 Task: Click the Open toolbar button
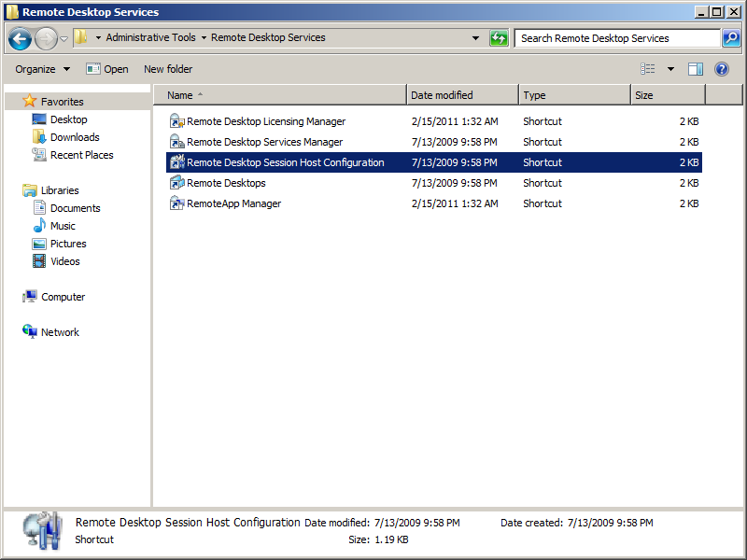pyautogui.click(x=107, y=69)
